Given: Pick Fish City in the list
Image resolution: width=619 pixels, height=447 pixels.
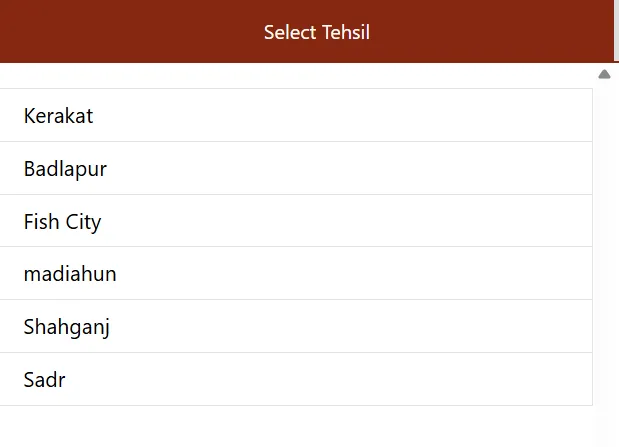Looking at the screenshot, I should pyautogui.click(x=63, y=221).
